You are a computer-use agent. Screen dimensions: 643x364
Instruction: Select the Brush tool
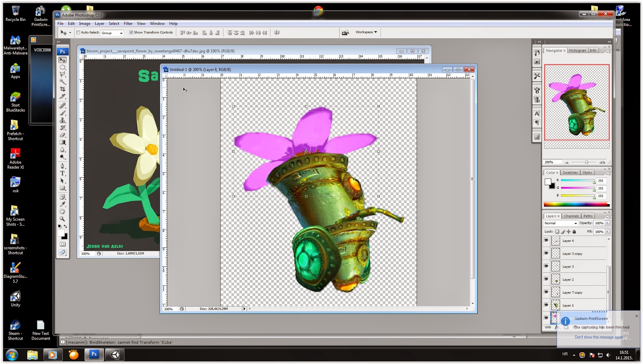coord(63,113)
